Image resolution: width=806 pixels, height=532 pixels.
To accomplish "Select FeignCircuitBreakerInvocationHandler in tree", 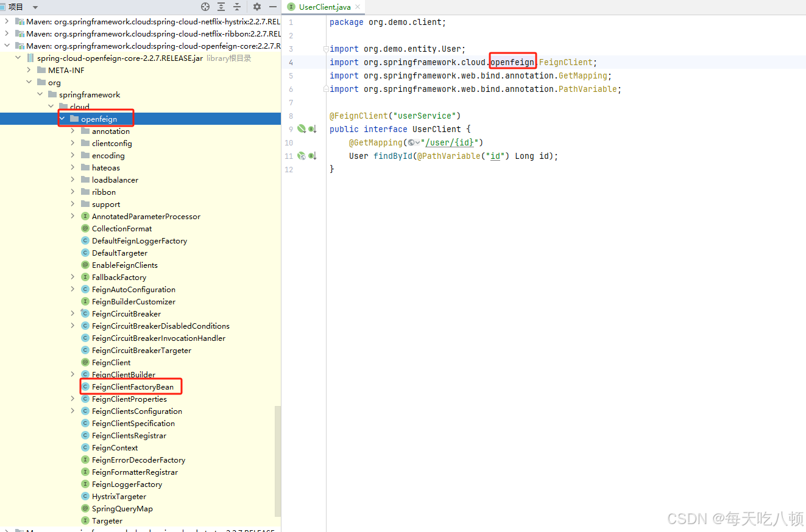I will point(158,338).
